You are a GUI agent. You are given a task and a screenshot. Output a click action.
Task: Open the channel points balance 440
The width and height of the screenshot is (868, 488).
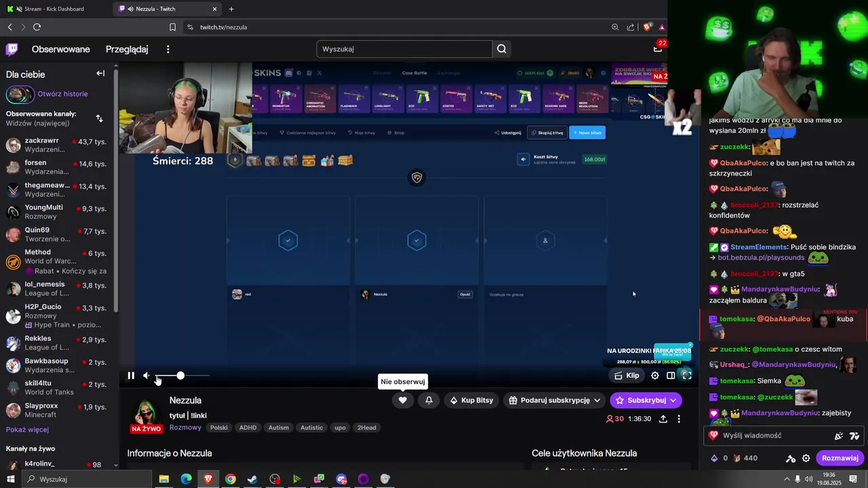click(x=744, y=458)
